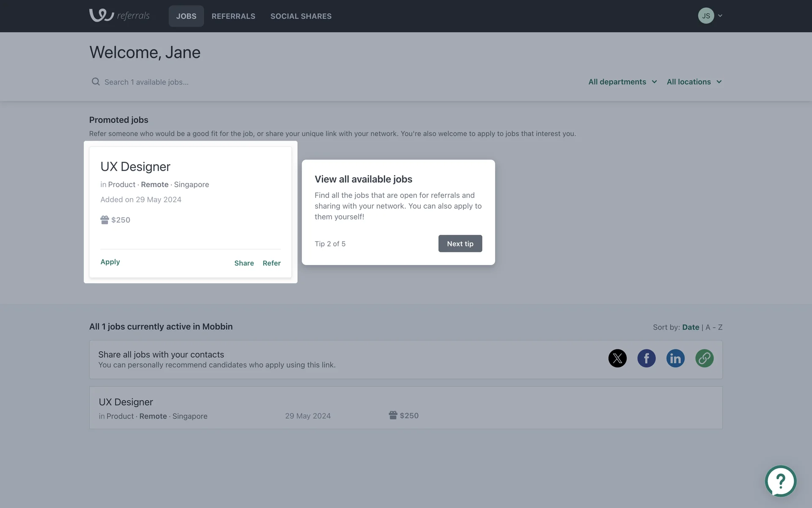Share the promoted UX Designer job

(x=244, y=263)
